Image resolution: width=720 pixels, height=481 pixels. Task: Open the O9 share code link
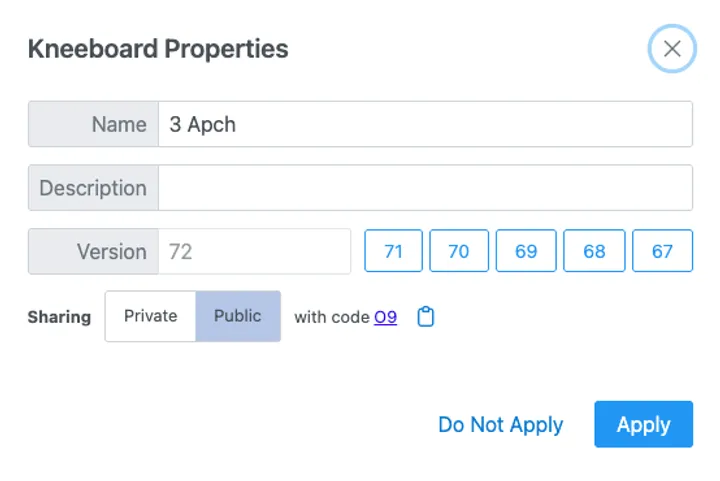(385, 317)
